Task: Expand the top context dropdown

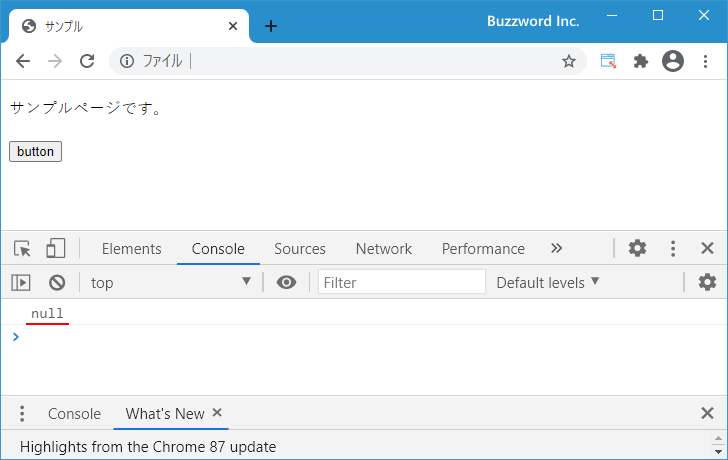Action: tap(171, 283)
